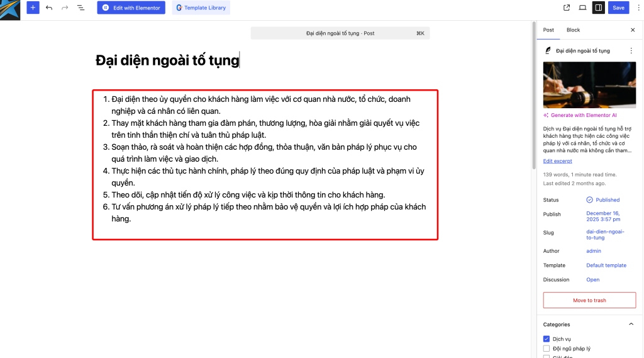Open post actions menu beside sidebar title
The width and height of the screenshot is (644, 358).
(x=631, y=50)
